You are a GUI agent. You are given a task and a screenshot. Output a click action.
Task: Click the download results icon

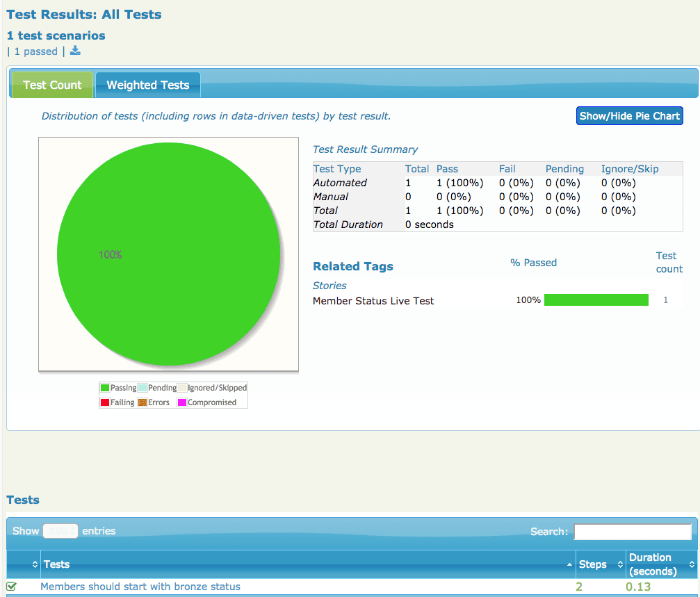pyautogui.click(x=75, y=51)
